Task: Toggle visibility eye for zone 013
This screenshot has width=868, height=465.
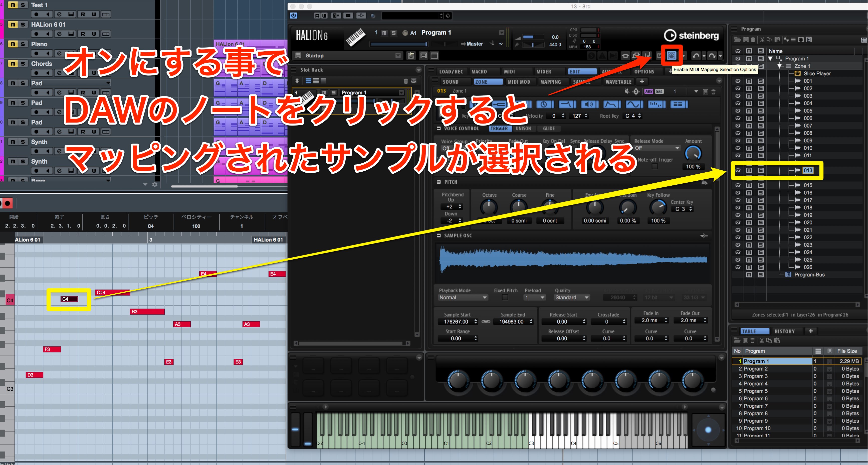Action: click(x=738, y=170)
